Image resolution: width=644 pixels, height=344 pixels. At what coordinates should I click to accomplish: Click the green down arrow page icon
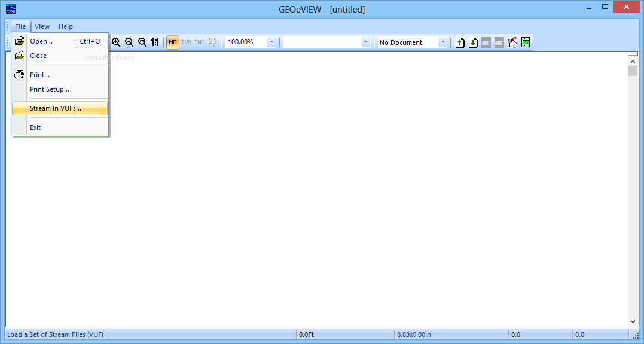[x=473, y=42]
